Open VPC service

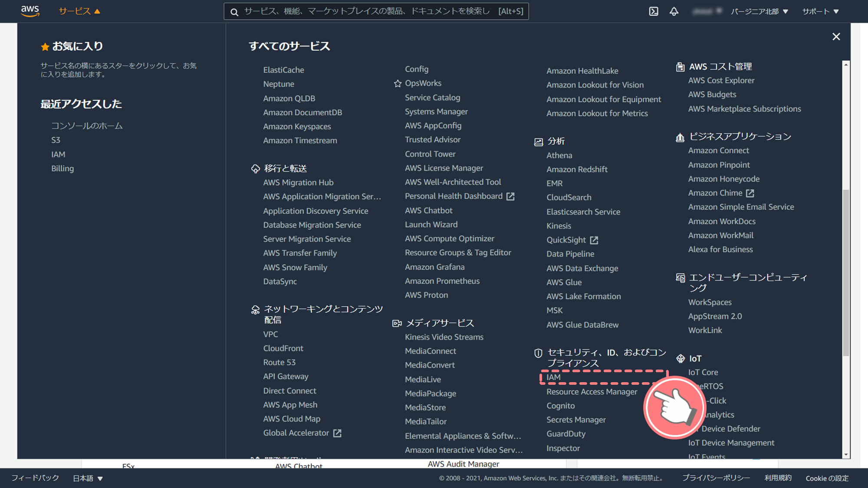tap(270, 334)
